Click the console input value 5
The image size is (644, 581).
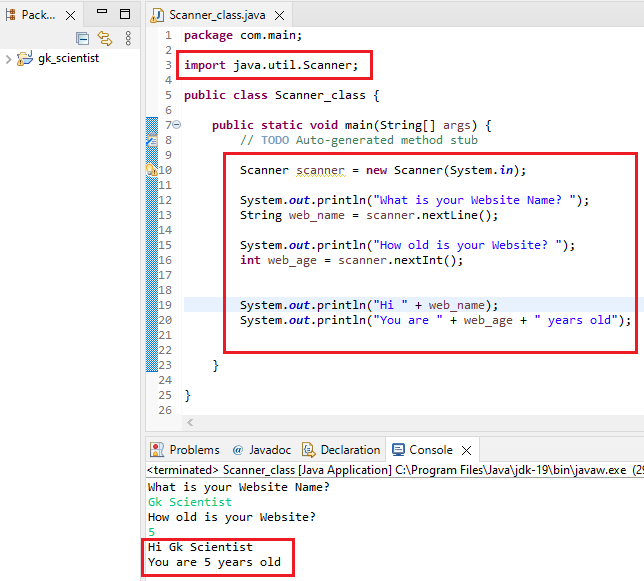tap(152, 532)
